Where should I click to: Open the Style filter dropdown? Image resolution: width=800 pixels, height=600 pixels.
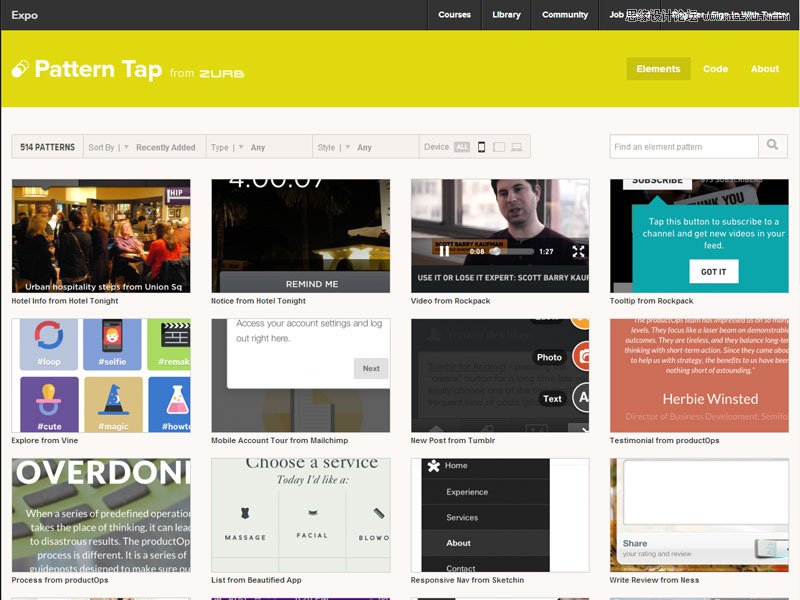click(365, 147)
